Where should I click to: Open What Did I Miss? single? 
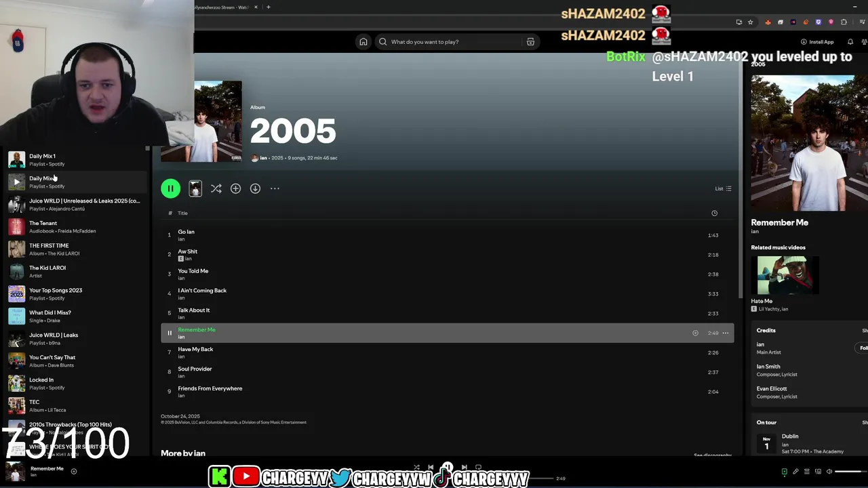click(76, 317)
